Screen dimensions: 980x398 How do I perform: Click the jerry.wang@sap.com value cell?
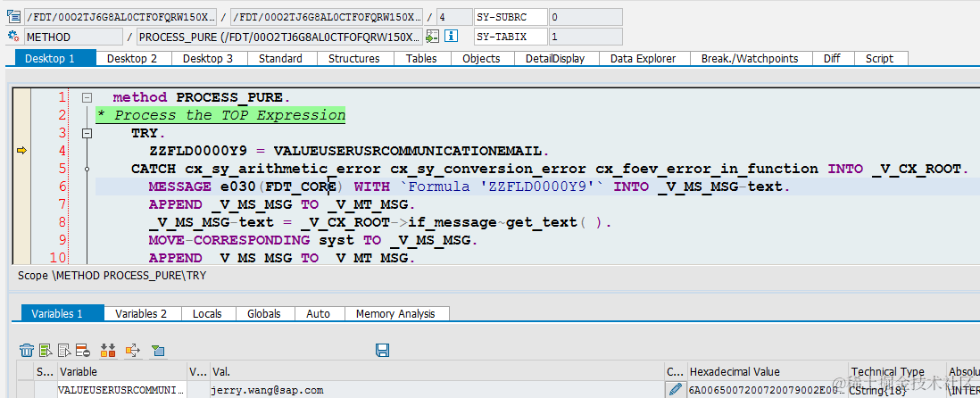(437, 390)
